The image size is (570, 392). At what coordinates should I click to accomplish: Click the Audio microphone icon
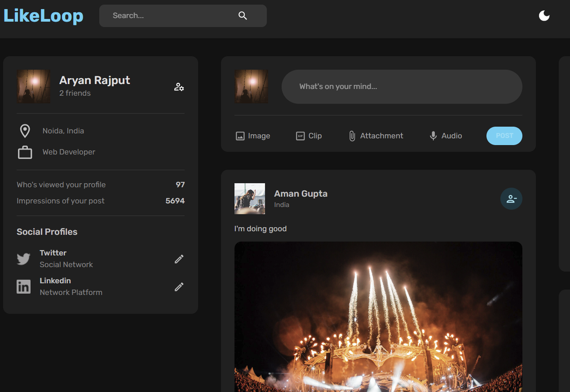tap(433, 136)
